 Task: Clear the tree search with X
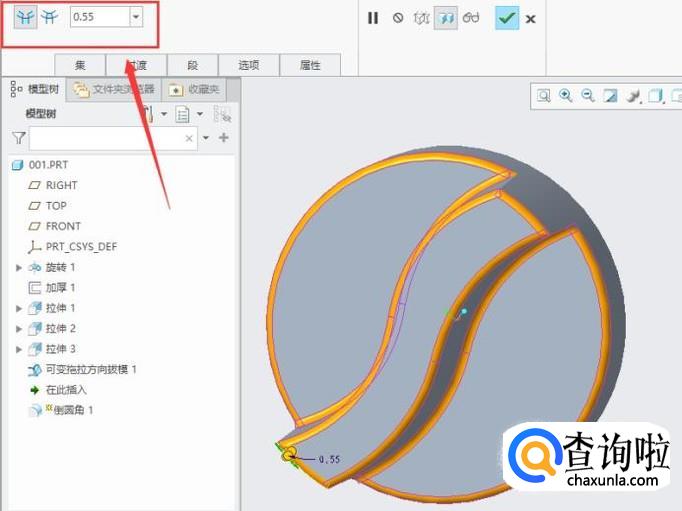point(189,138)
